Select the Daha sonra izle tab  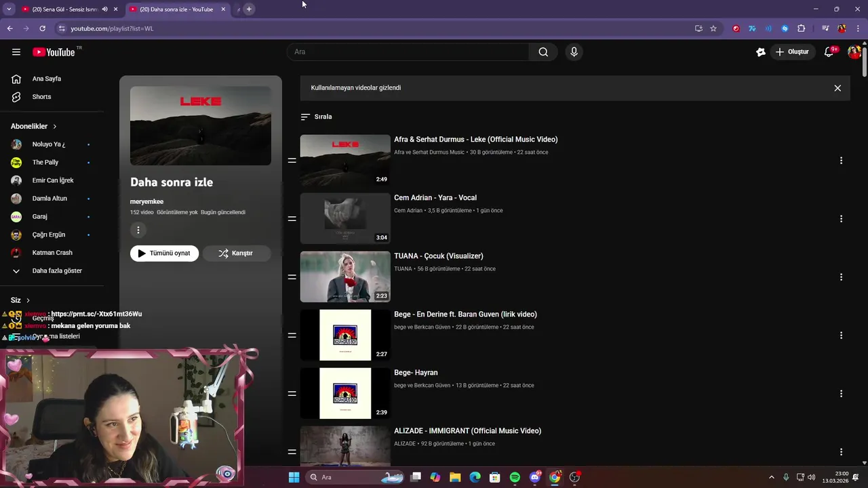tap(176, 9)
